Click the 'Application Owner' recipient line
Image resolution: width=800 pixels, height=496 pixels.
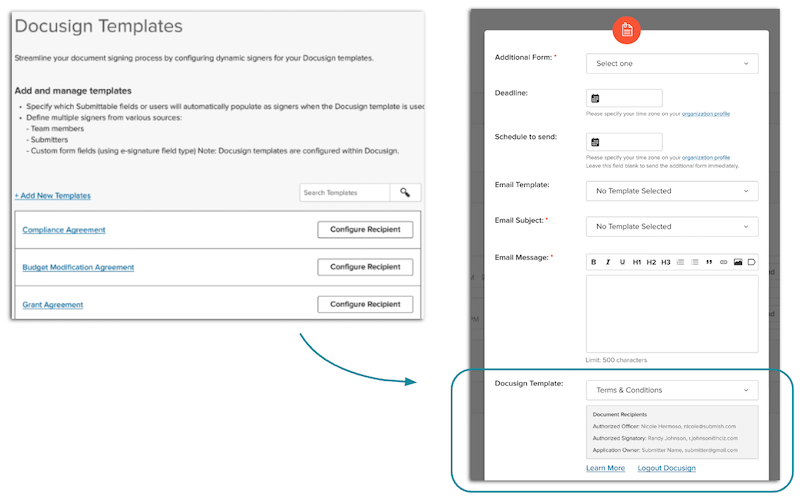tap(665, 450)
